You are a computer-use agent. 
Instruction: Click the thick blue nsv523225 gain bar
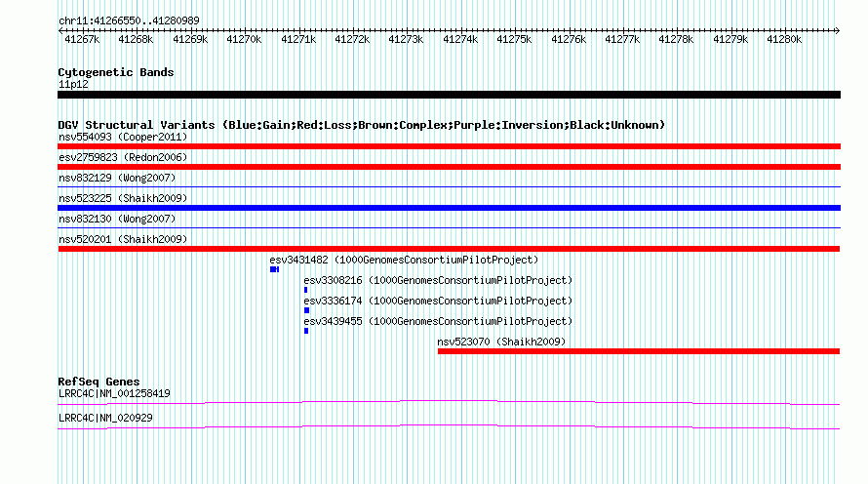tap(449, 208)
